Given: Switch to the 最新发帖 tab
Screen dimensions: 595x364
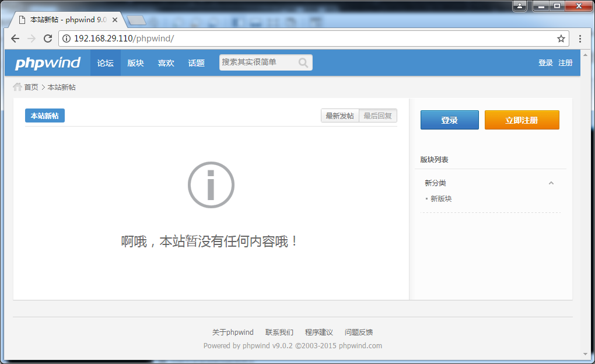Looking at the screenshot, I should (x=339, y=116).
